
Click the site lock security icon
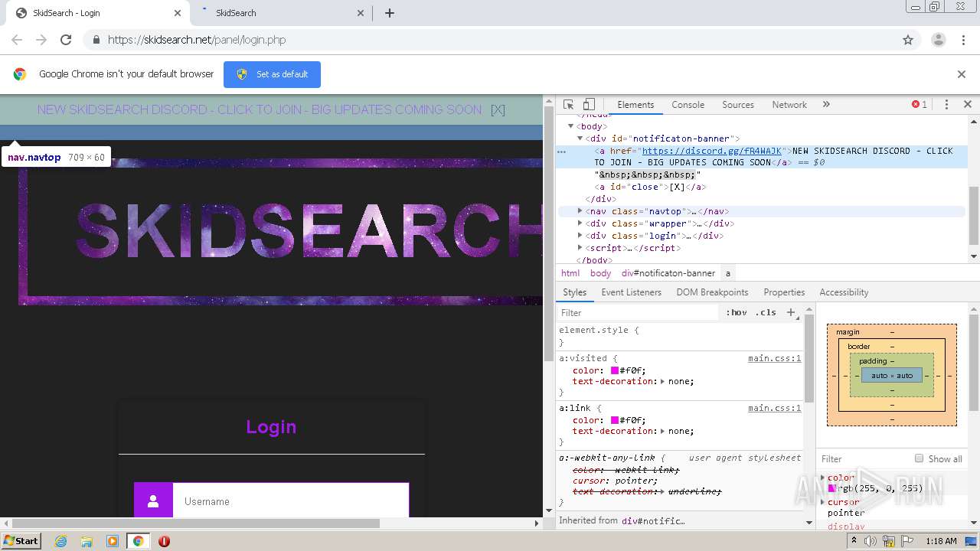point(96,40)
